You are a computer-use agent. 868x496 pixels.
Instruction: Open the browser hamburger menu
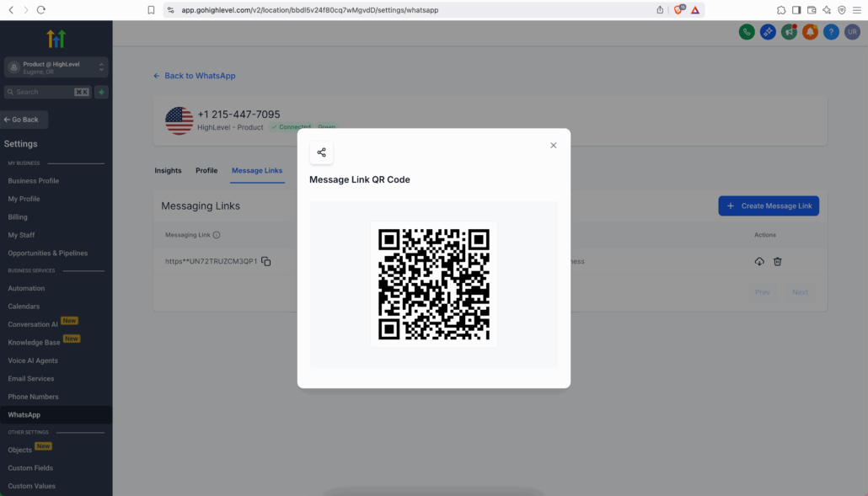(857, 10)
